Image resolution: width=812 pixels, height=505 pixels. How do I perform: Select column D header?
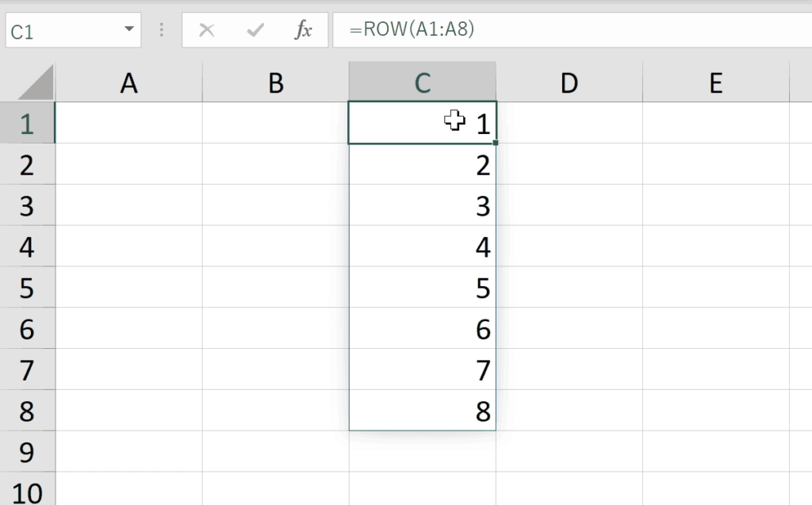(569, 82)
